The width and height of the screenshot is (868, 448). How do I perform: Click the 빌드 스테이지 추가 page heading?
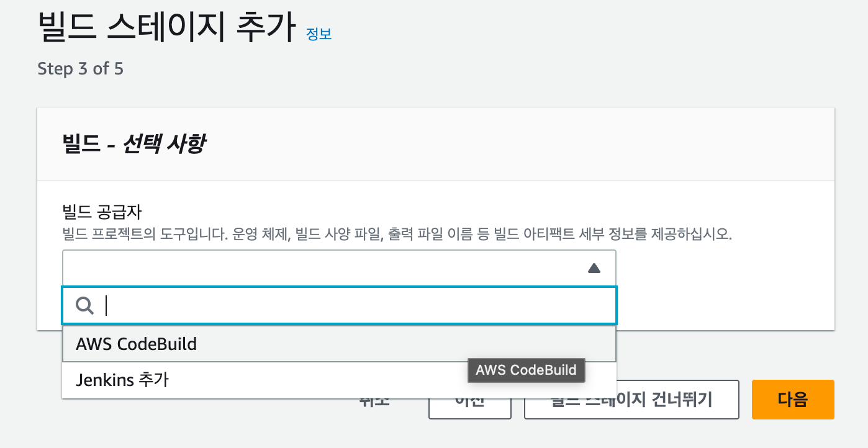pos(166,29)
